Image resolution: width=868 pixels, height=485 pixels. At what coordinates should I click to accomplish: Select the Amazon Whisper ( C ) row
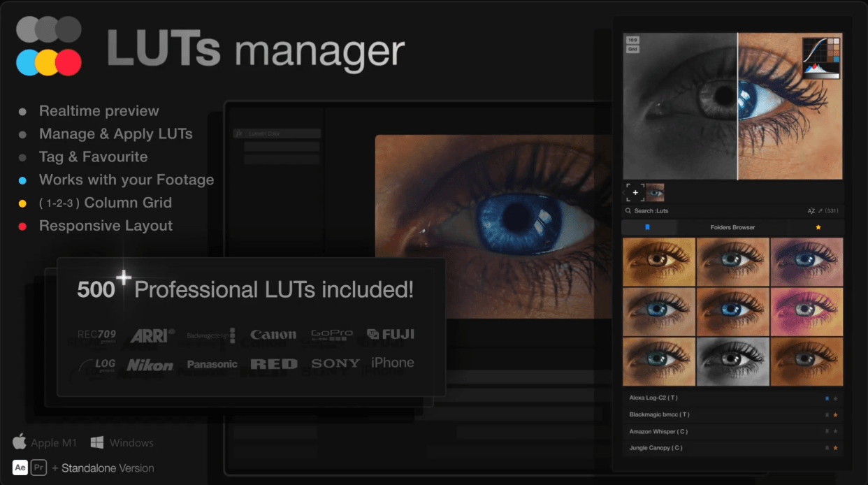(732, 431)
